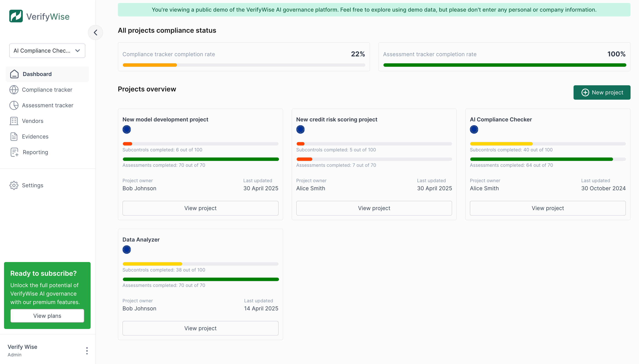Click the New project button
This screenshot has height=364, width=639.
602,92
